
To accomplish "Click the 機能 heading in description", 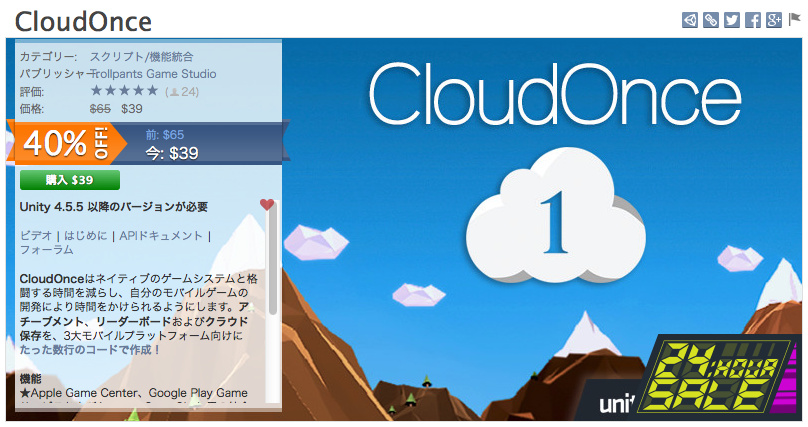I will pos(30,379).
